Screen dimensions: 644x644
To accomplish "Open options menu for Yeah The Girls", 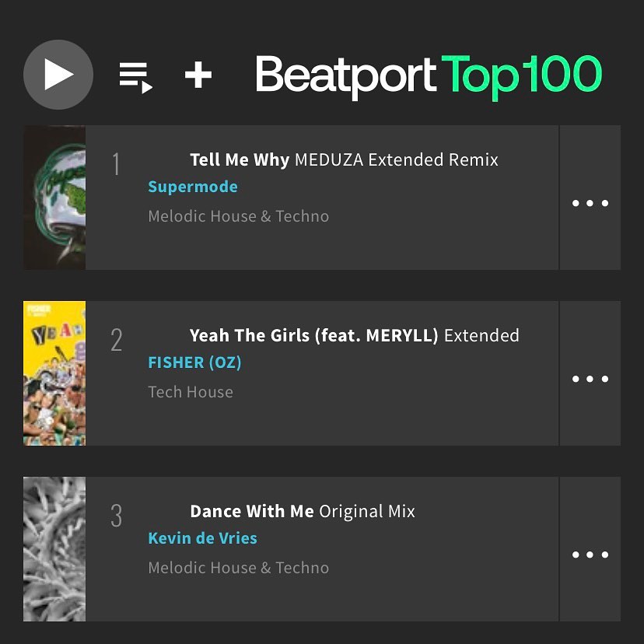I will [x=590, y=379].
